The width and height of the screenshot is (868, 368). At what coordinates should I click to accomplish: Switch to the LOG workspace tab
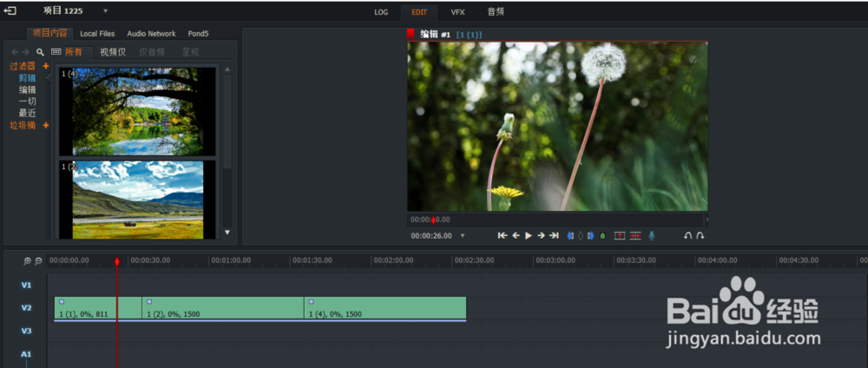pyautogui.click(x=381, y=12)
